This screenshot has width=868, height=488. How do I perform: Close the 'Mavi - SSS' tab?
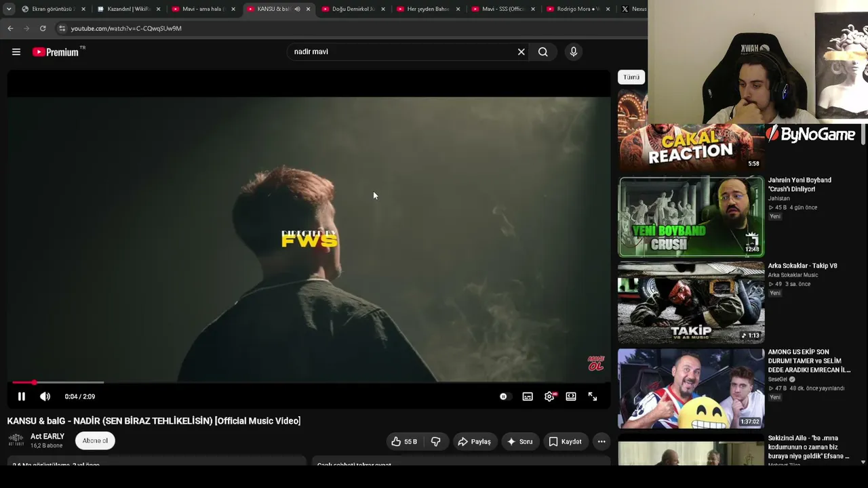[533, 9]
